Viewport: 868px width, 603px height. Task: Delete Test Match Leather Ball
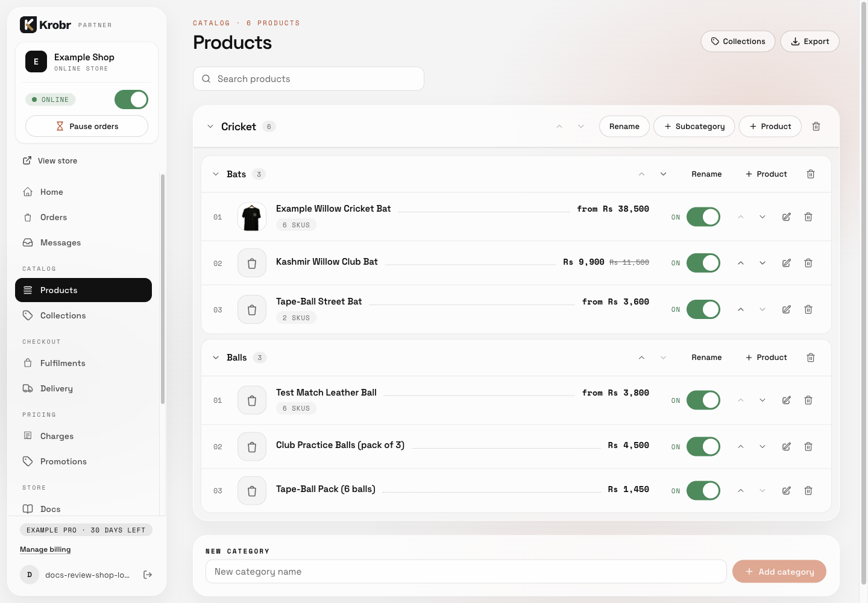tap(808, 400)
